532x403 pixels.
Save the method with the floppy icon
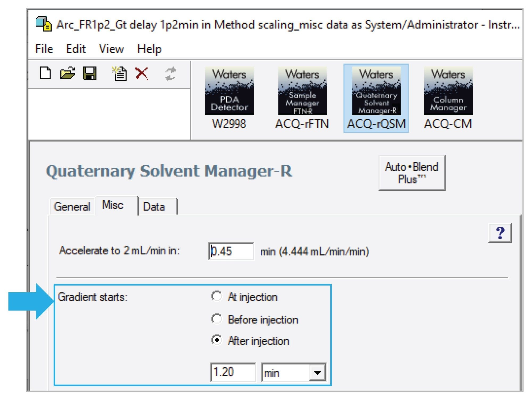click(x=90, y=73)
